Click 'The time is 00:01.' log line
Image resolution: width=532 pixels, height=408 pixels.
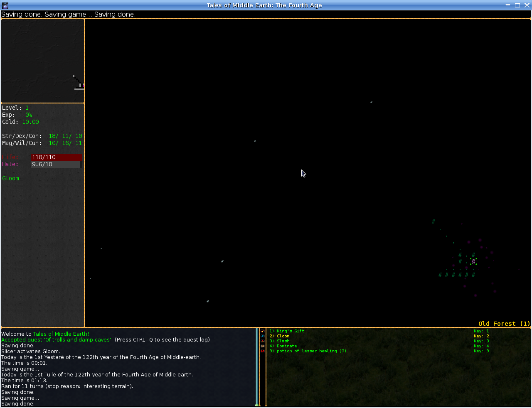(x=24, y=363)
